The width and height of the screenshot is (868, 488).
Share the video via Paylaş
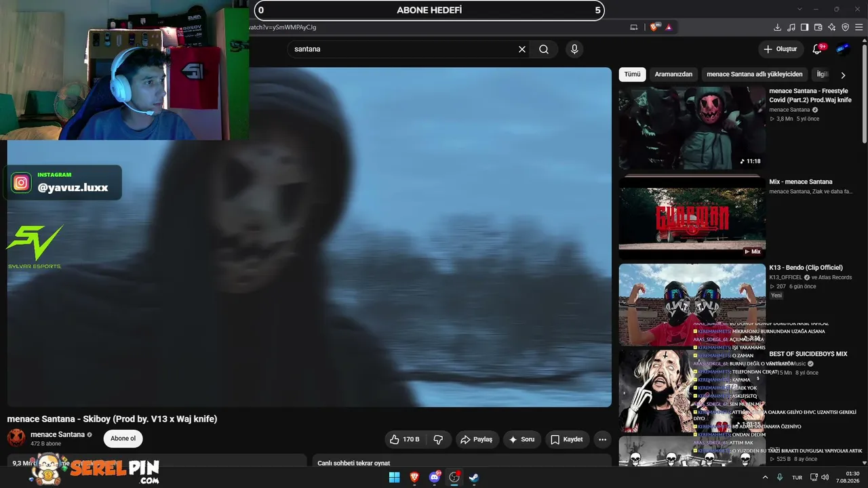pos(477,439)
